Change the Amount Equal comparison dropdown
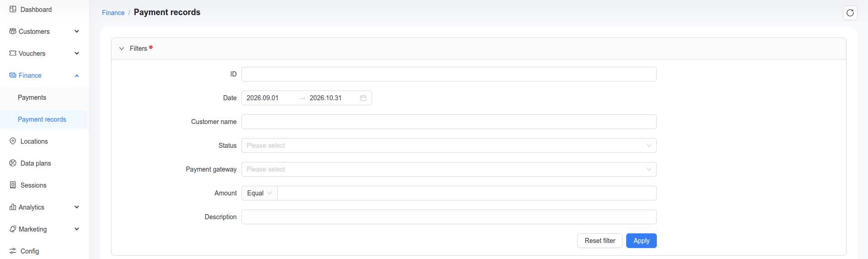This screenshot has width=868, height=259. [x=260, y=193]
